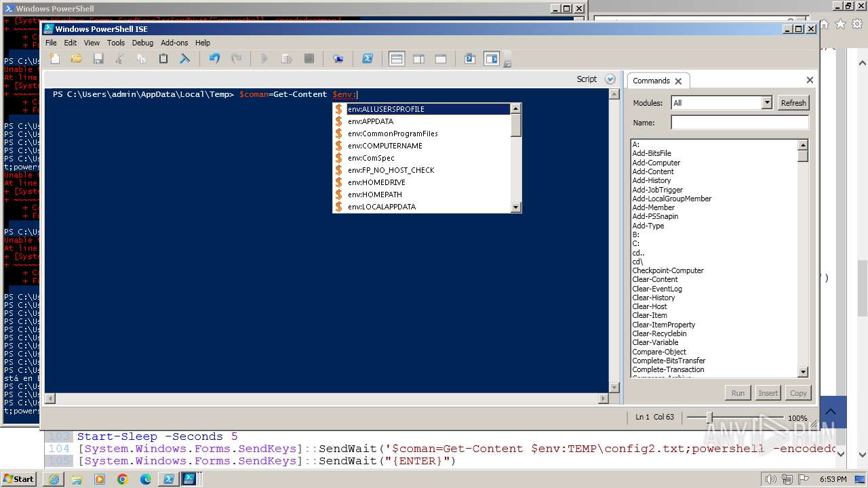Click the Run button in Commands pane
Viewport: 868px width, 488px height.
(x=738, y=393)
